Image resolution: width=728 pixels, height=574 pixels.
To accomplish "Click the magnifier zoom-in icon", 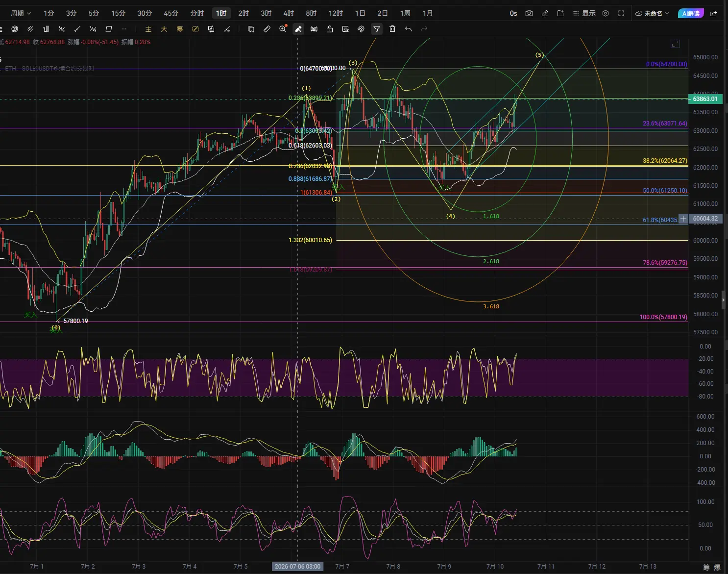I will pyautogui.click(x=283, y=29).
